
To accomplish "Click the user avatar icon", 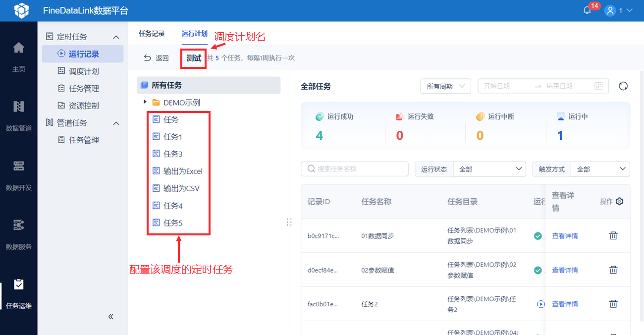I will pos(610,10).
